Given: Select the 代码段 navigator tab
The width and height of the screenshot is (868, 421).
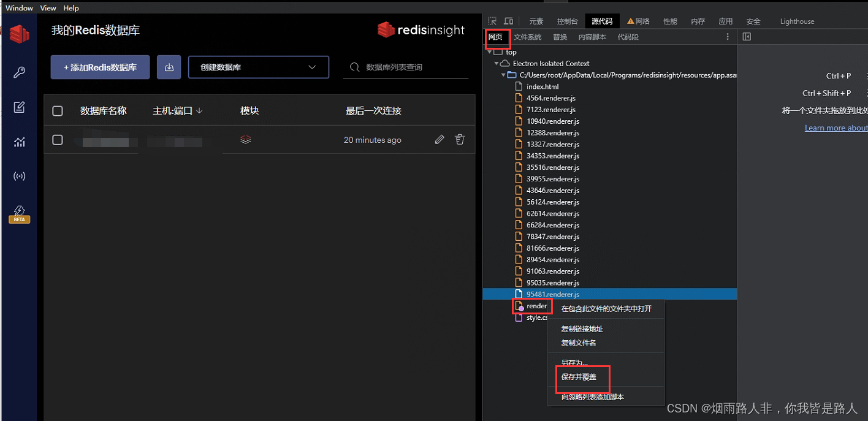Looking at the screenshot, I should click(x=628, y=37).
